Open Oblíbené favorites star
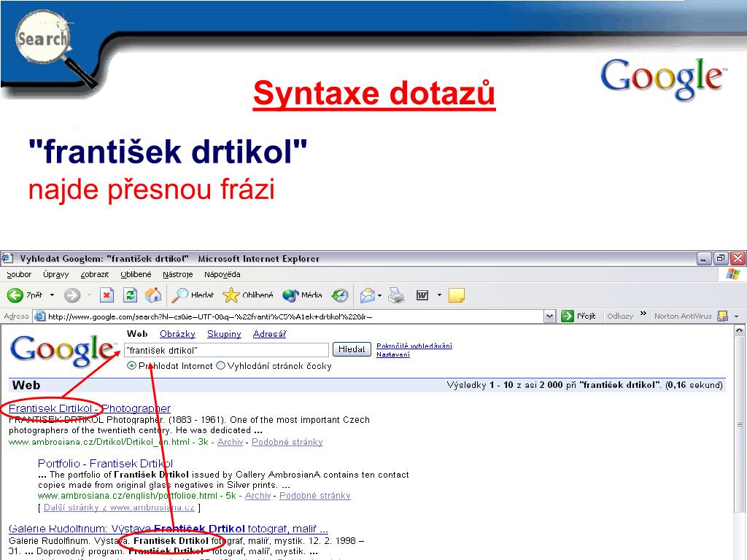The height and width of the screenshot is (560, 747). pyautogui.click(x=248, y=295)
